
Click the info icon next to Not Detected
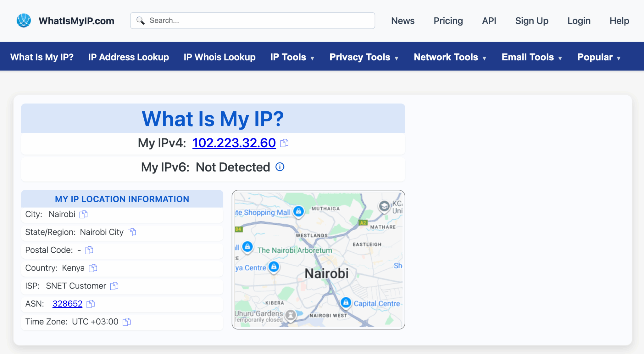[280, 167]
